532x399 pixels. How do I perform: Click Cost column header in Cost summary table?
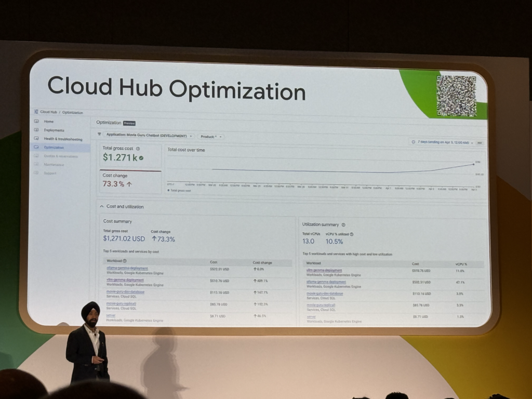pyautogui.click(x=214, y=262)
